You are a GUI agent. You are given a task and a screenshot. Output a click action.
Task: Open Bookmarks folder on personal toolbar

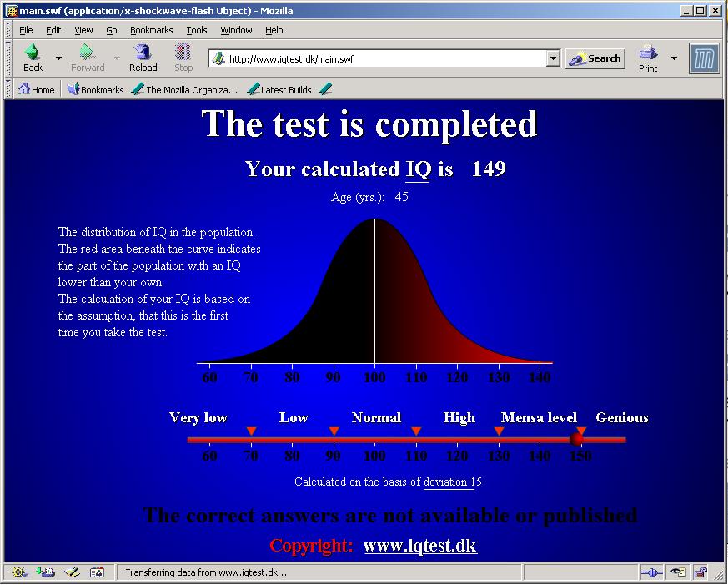95,89
